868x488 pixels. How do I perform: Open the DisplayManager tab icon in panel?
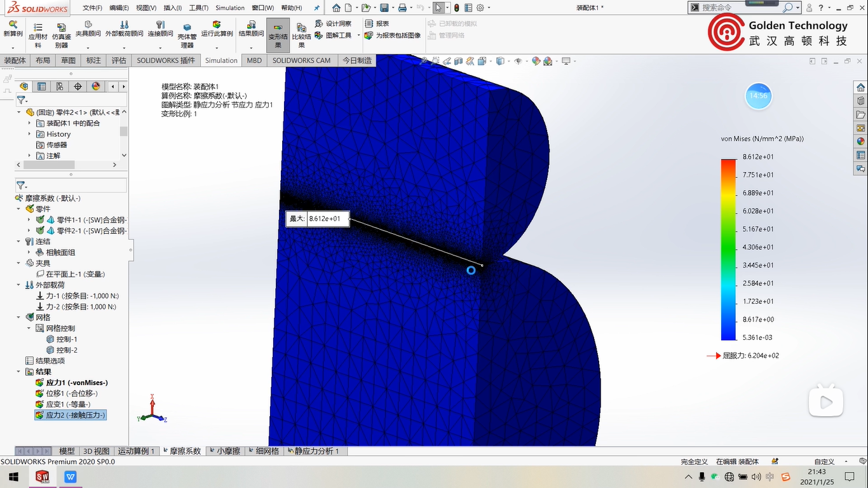pos(96,86)
